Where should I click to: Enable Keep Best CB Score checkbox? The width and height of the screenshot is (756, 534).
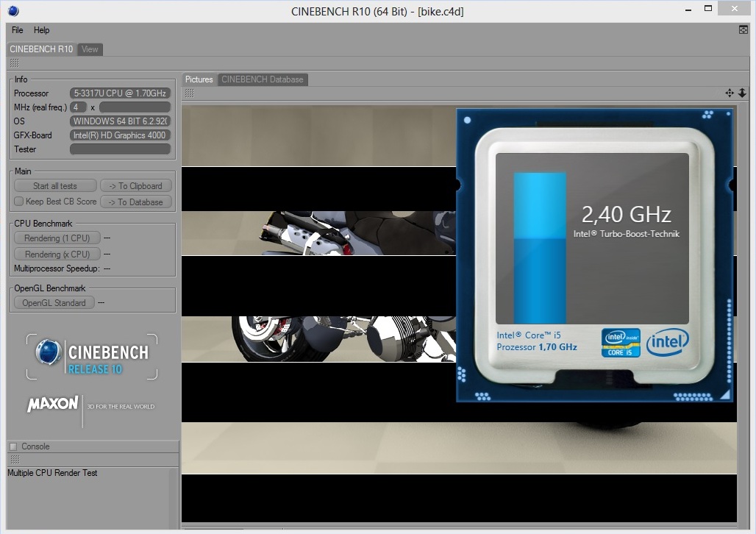(19, 201)
